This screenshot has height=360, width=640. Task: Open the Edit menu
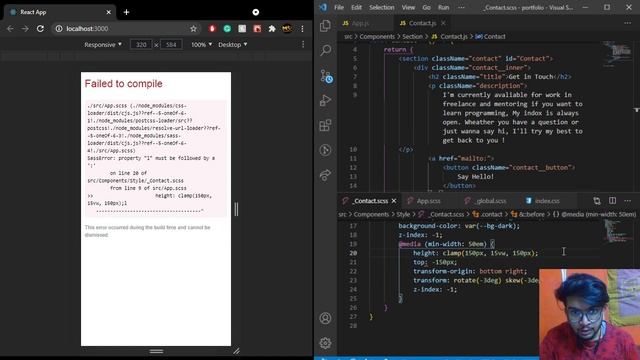[x=356, y=7]
